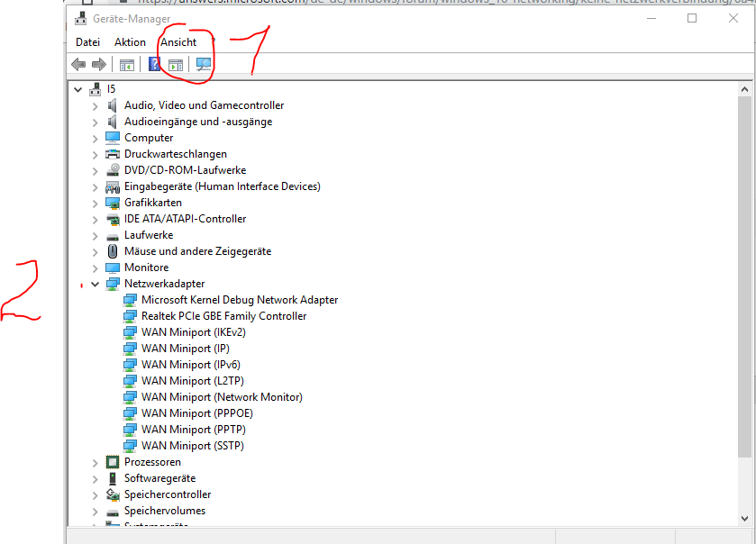Image resolution: width=756 pixels, height=544 pixels.
Task: Click the chip icon beside Prozessoren
Action: [113, 462]
